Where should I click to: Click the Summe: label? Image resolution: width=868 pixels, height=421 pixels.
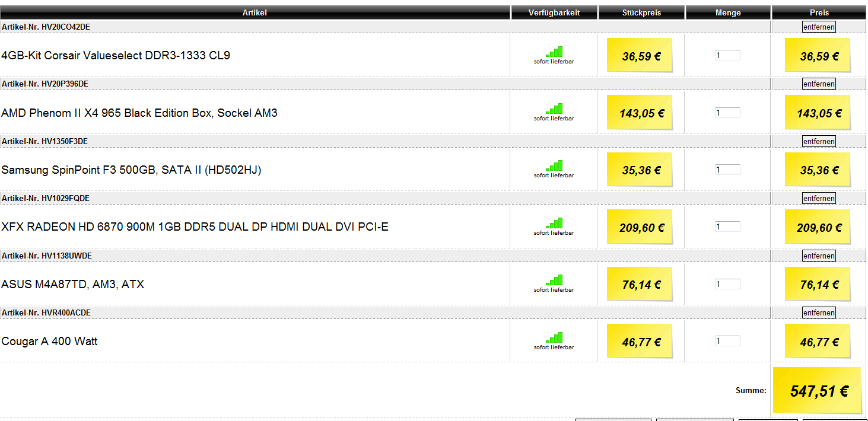[x=751, y=391]
